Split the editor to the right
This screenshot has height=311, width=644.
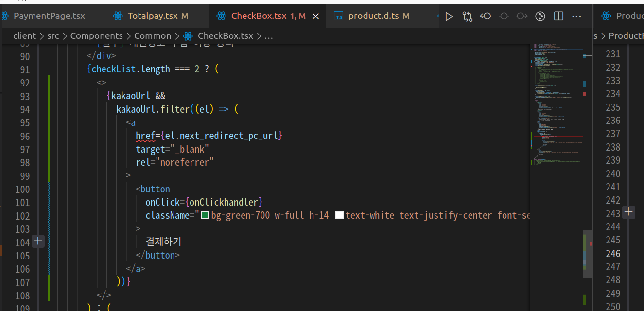(558, 17)
